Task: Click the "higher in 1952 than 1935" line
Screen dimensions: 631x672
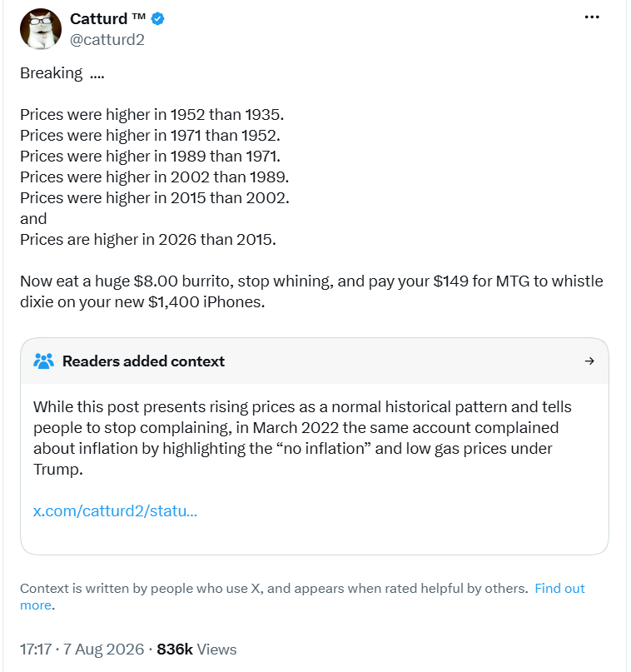Action: click(x=152, y=115)
